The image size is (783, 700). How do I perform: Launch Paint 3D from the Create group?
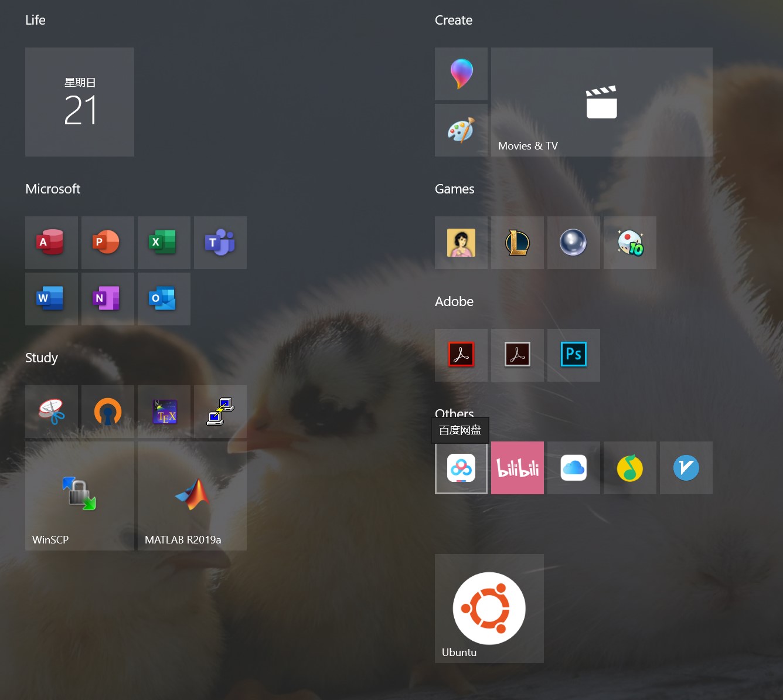[461, 74]
